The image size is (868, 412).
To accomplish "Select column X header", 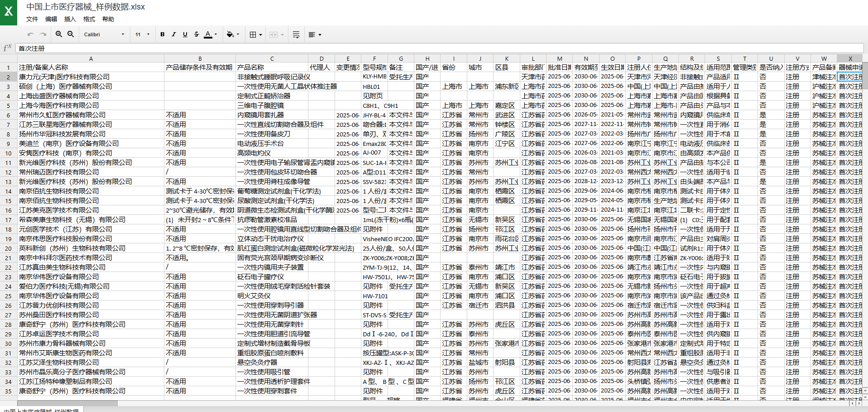I will tap(850, 58).
